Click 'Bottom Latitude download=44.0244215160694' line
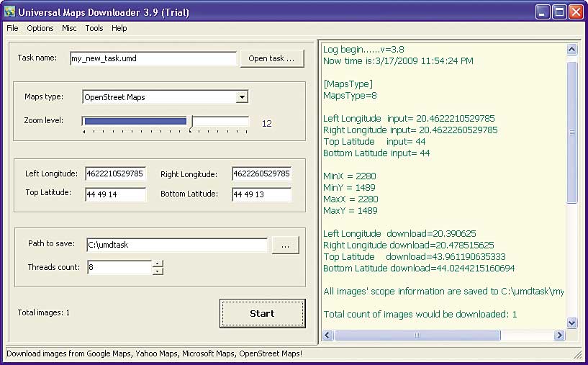This screenshot has height=365, width=588. pyautogui.click(x=419, y=269)
